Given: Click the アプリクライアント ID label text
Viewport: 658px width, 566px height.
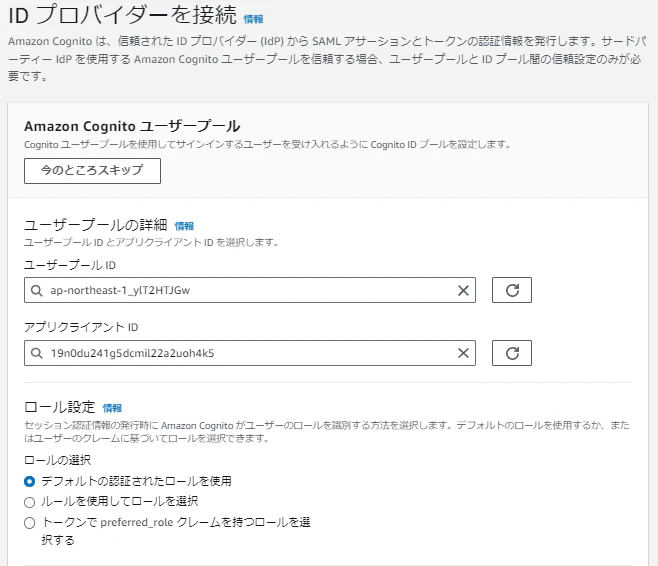Looking at the screenshot, I should click(x=81, y=327).
